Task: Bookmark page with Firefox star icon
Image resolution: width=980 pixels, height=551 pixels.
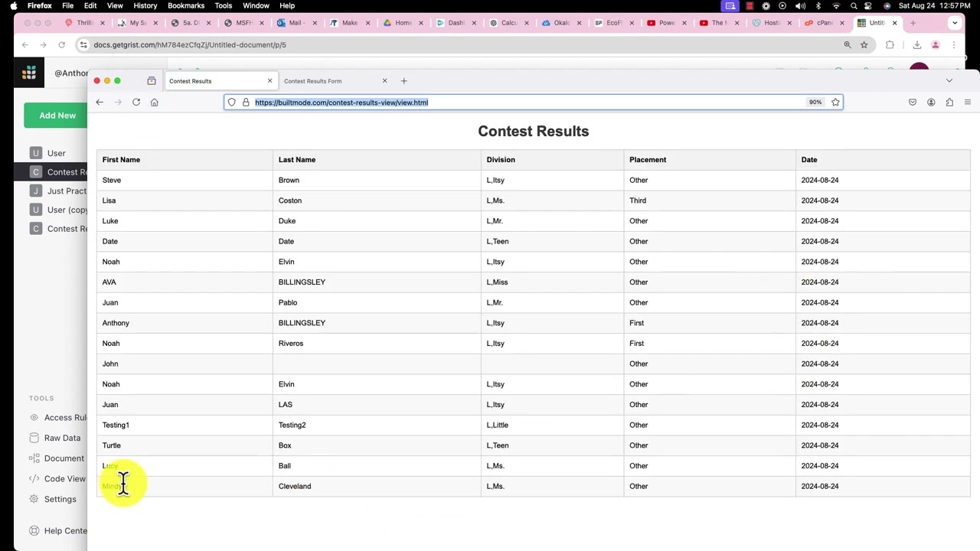Action: click(835, 102)
